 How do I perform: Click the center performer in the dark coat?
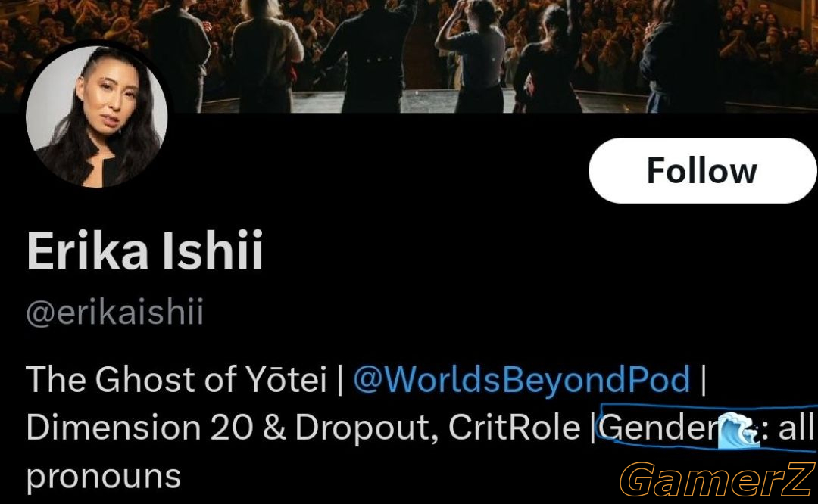(x=370, y=56)
